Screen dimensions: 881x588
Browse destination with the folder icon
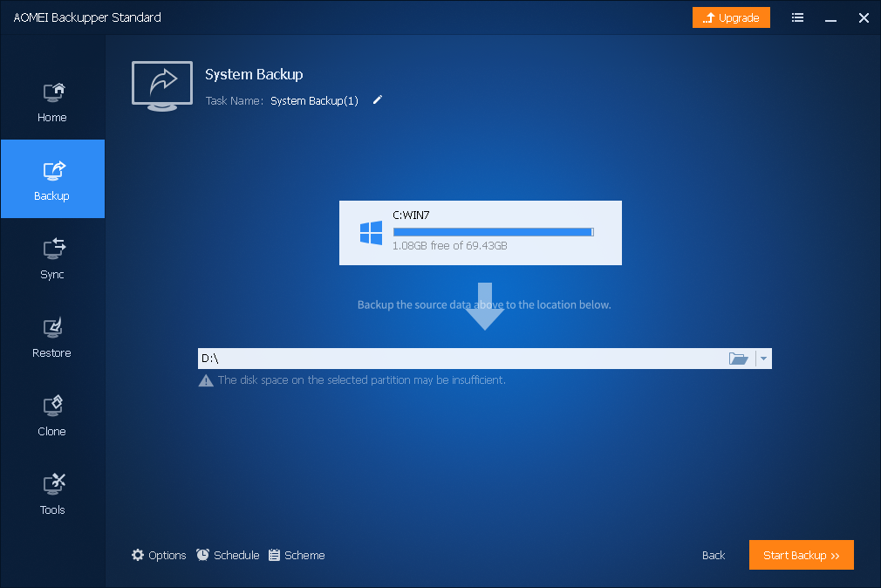tap(738, 359)
